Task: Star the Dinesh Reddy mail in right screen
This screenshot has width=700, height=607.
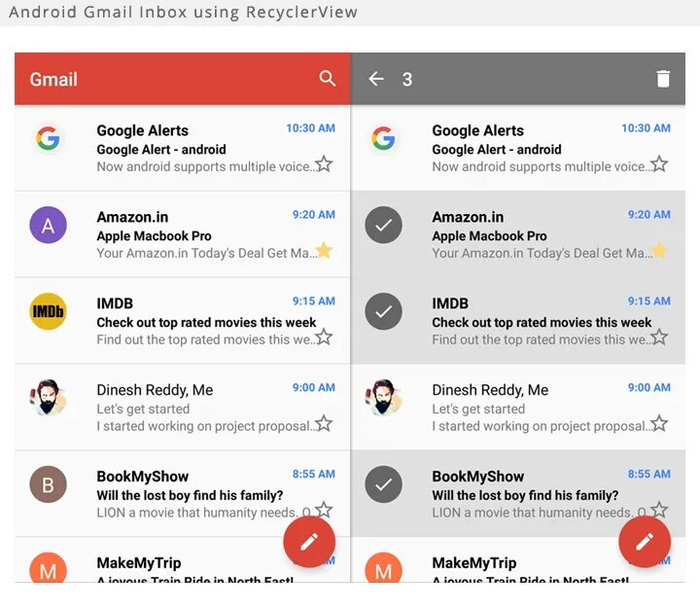Action: pos(659,423)
